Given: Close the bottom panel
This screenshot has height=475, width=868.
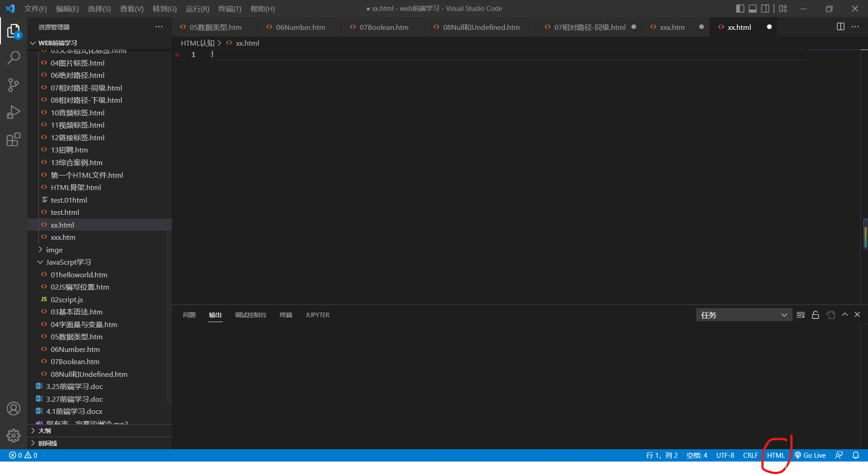Looking at the screenshot, I should 857,315.
